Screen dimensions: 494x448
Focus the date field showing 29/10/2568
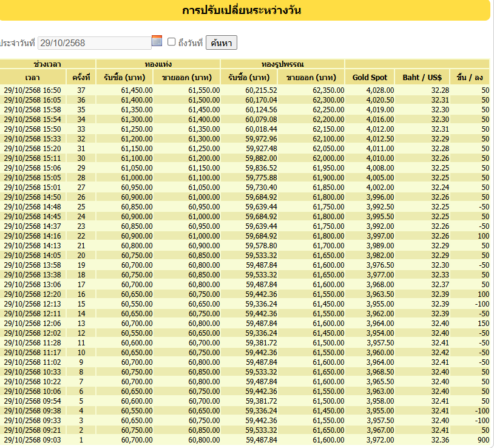coord(94,43)
